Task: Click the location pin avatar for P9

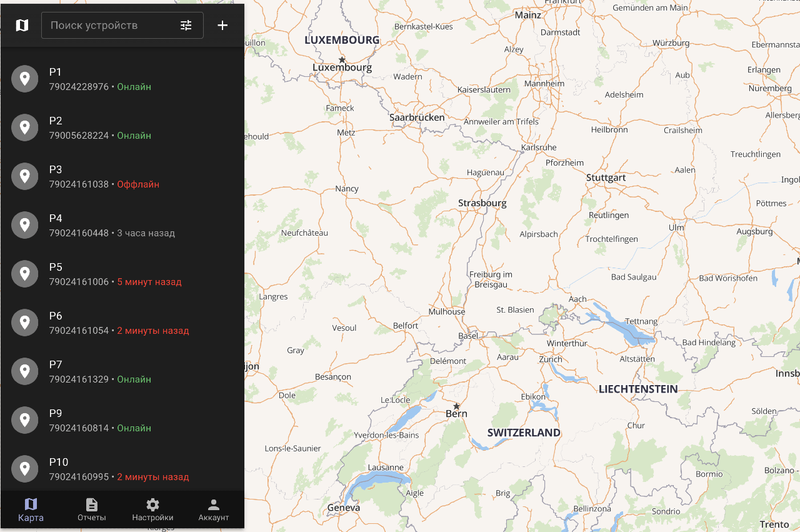Action: pyautogui.click(x=25, y=420)
